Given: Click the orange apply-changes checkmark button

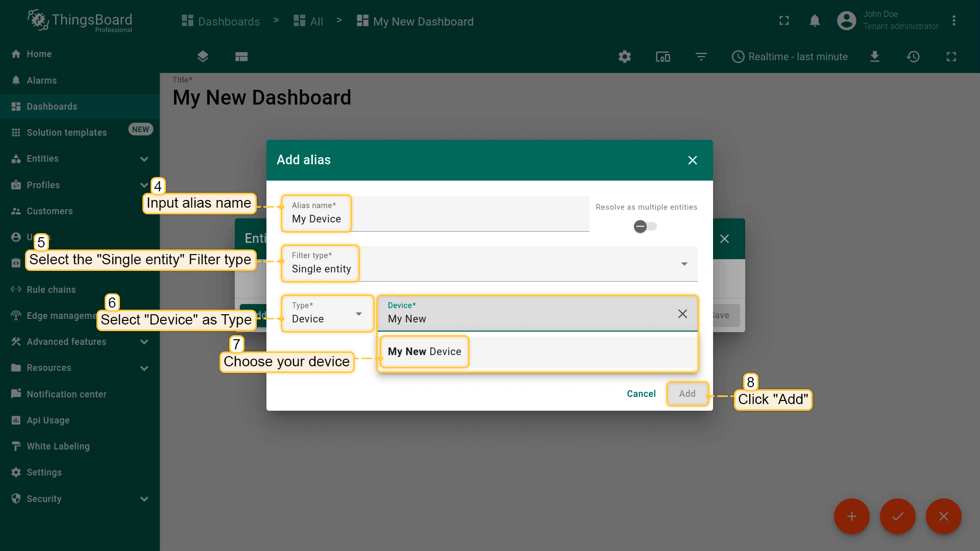Looking at the screenshot, I should coord(897,516).
